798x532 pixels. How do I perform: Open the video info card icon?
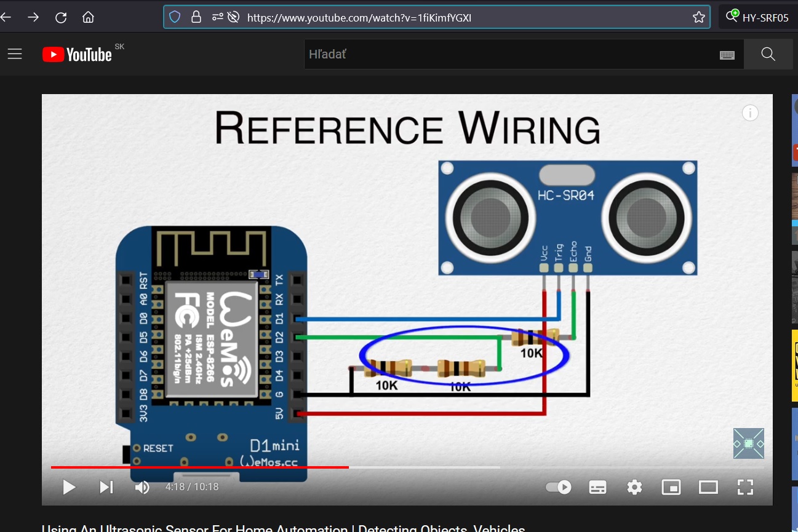(750, 113)
